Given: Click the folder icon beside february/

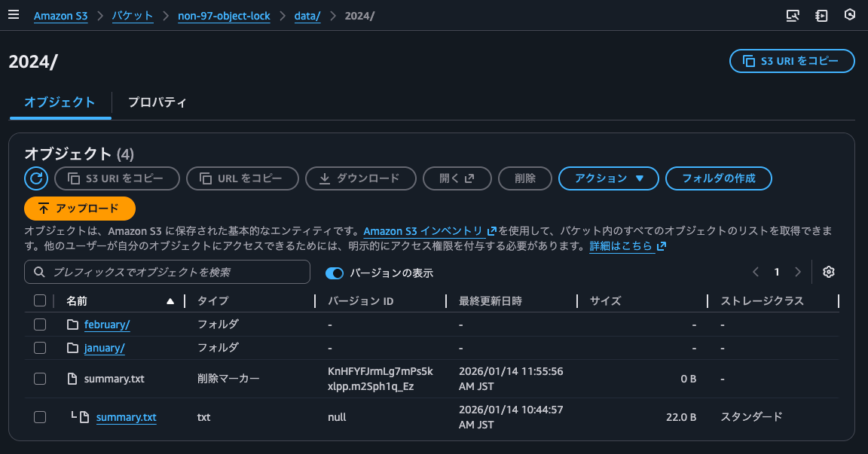Looking at the screenshot, I should pyautogui.click(x=71, y=324).
